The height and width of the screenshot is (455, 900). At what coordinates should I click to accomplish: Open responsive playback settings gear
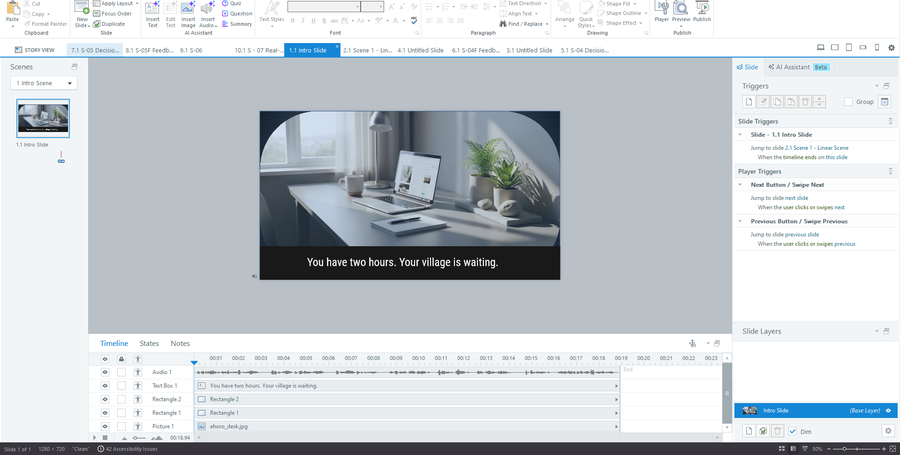891,48
